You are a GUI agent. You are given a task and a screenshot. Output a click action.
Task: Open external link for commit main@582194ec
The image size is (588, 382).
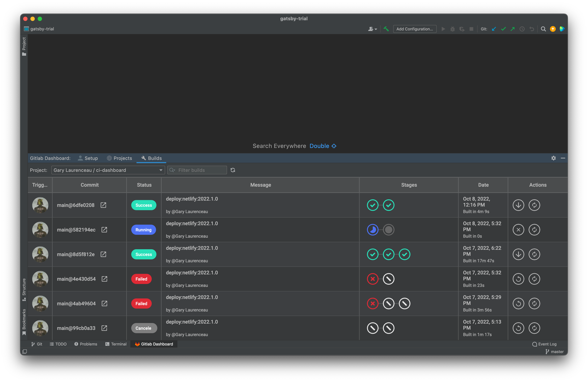[104, 230]
